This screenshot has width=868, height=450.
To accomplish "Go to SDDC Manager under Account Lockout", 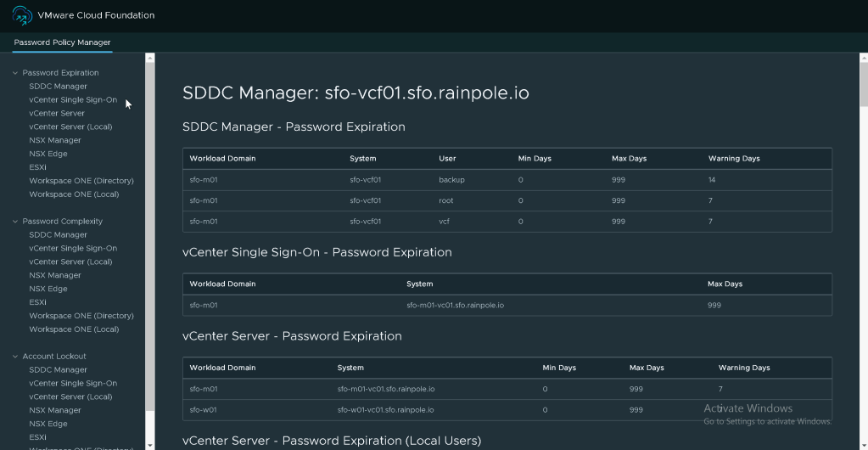I will point(58,370).
